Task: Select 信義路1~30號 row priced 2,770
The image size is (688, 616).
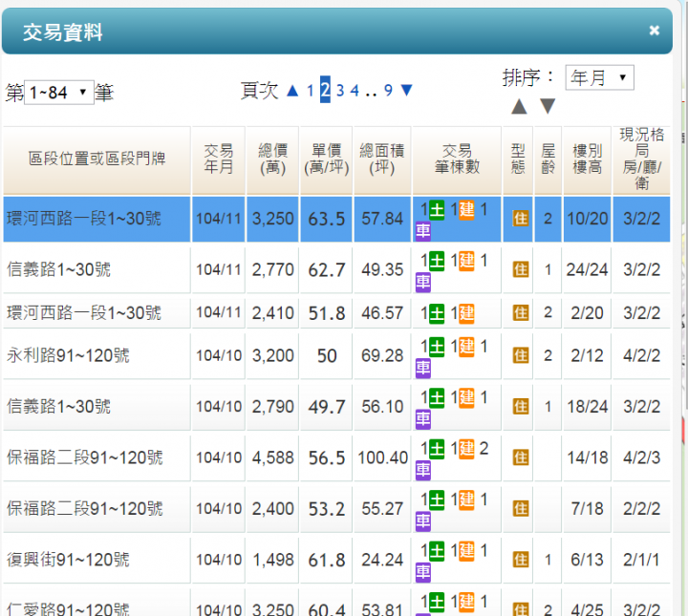Action: coord(336,270)
